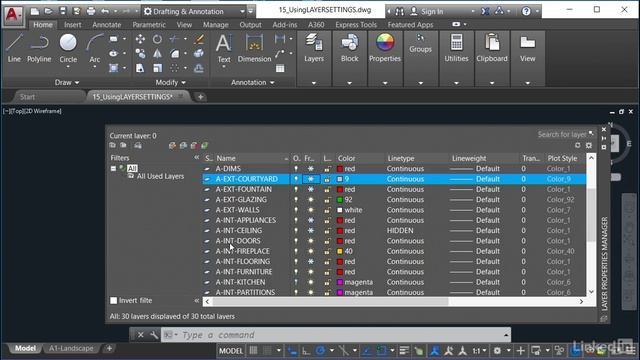640x360 pixels.
Task: Open the Layers ribbon panel
Action: 314,48
